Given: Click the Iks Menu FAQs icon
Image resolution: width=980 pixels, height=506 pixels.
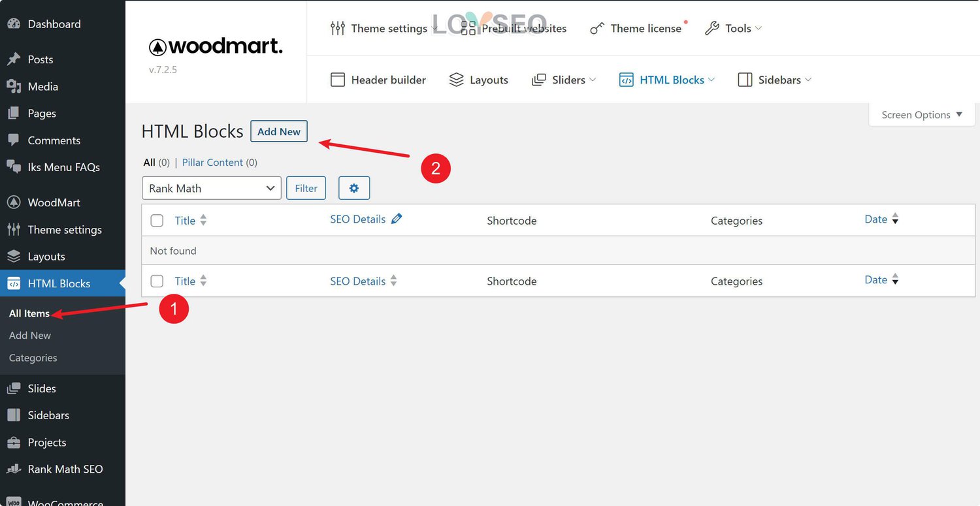Looking at the screenshot, I should pos(14,167).
